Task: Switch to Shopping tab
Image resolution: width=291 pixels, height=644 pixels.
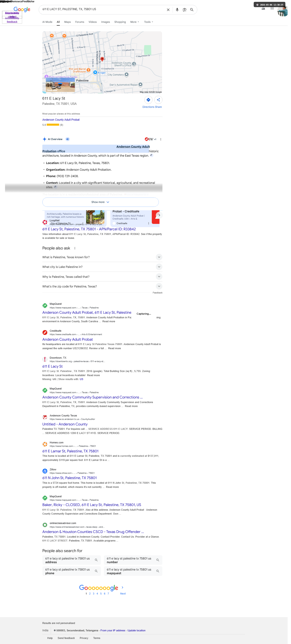Action: click(120, 22)
